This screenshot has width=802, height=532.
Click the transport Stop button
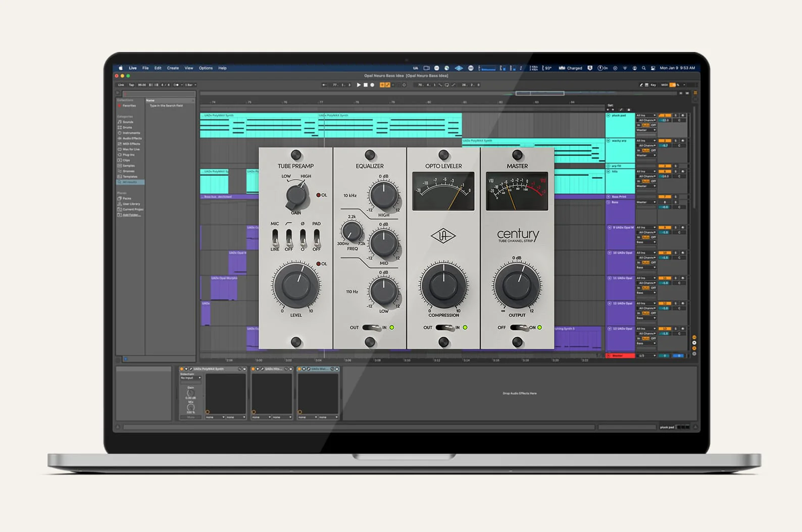pyautogui.click(x=366, y=85)
